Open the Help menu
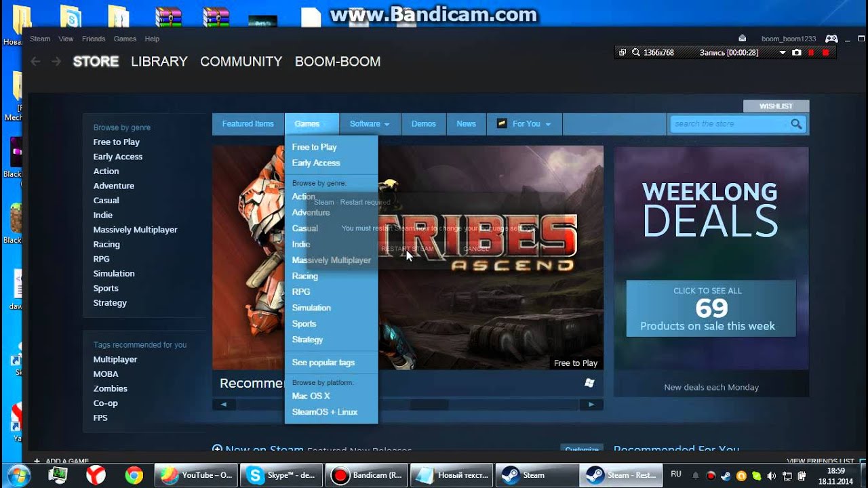This screenshot has width=868, height=488. click(x=152, y=39)
